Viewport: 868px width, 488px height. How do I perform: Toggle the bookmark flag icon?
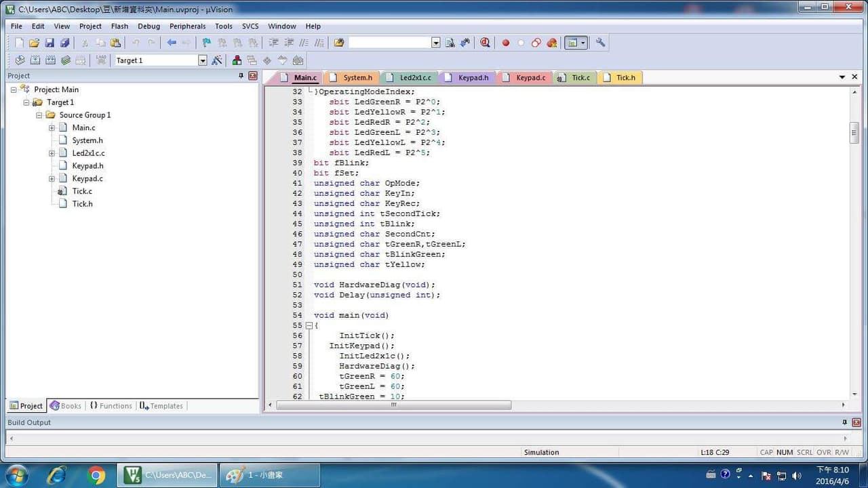(206, 43)
